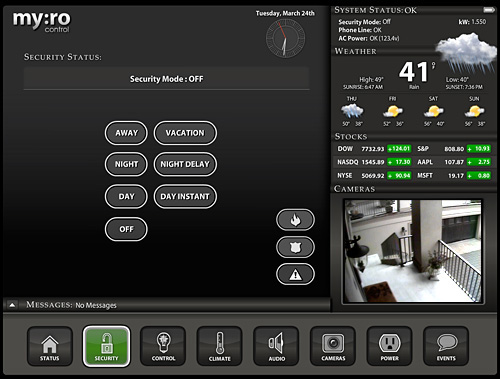Collapse the System Status panel
Image resolution: width=500 pixels, height=379 pixels.
(489, 10)
